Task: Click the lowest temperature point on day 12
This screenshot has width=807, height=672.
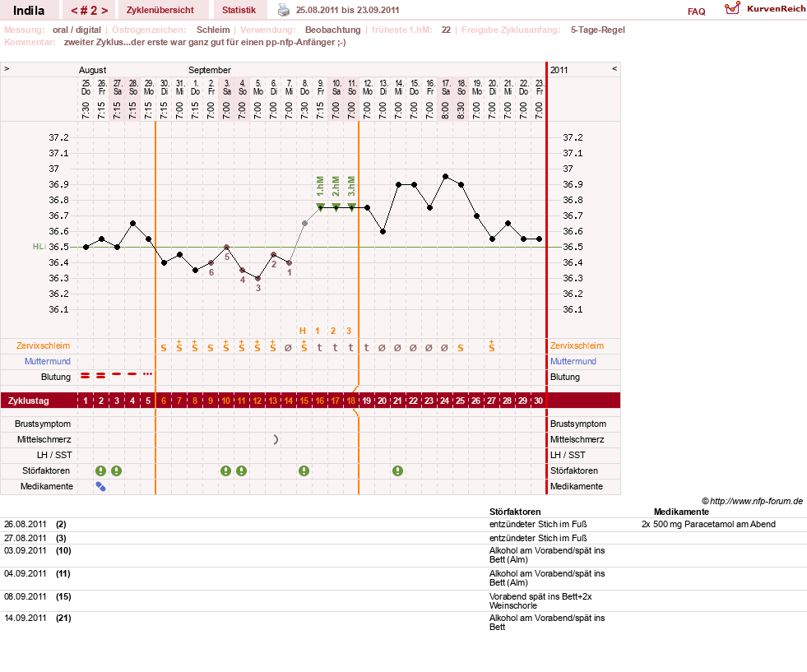Action: pos(257,278)
